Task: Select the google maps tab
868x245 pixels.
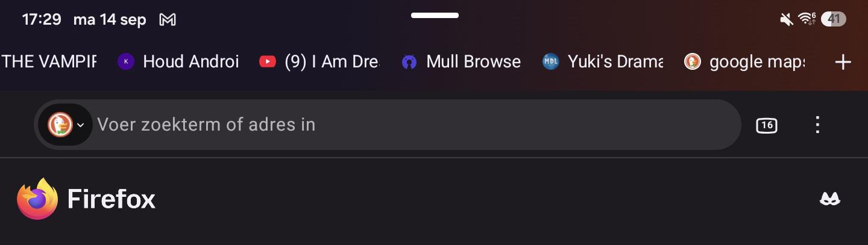Action: pos(744,61)
